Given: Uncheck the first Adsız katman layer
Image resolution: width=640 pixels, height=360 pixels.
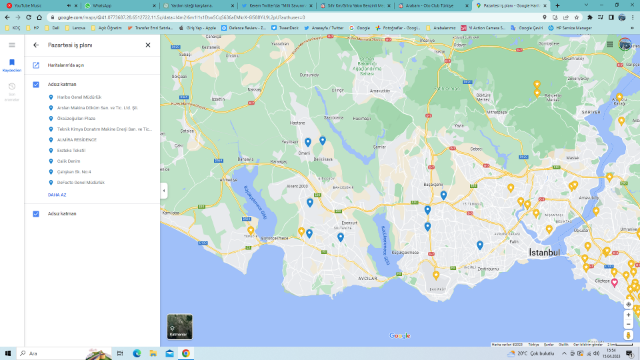Looking at the screenshot, I should click(x=36, y=84).
